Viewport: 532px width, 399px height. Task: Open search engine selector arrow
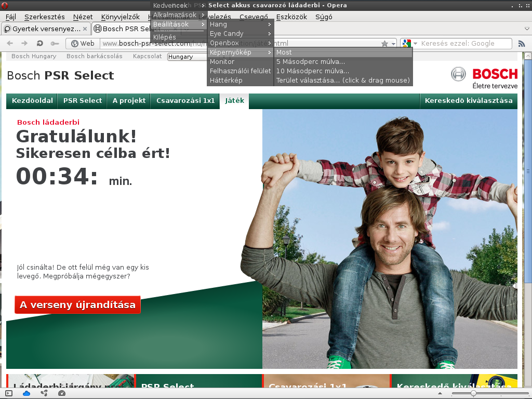[x=415, y=44]
